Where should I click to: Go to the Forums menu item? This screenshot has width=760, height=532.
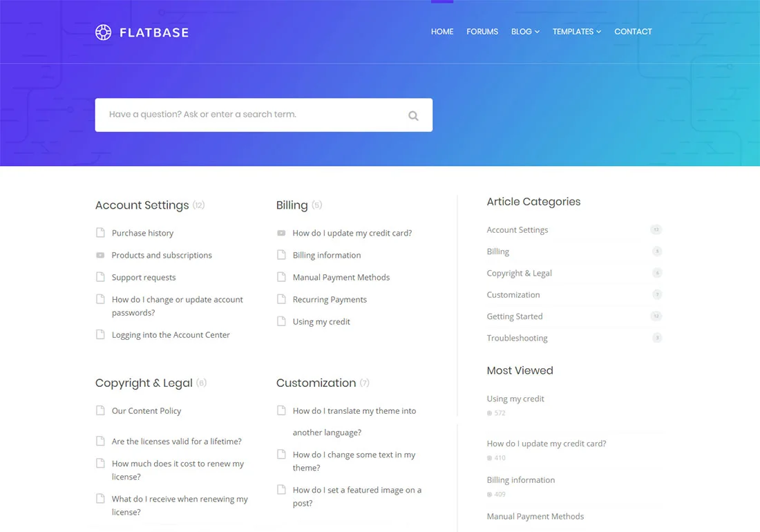coord(482,32)
